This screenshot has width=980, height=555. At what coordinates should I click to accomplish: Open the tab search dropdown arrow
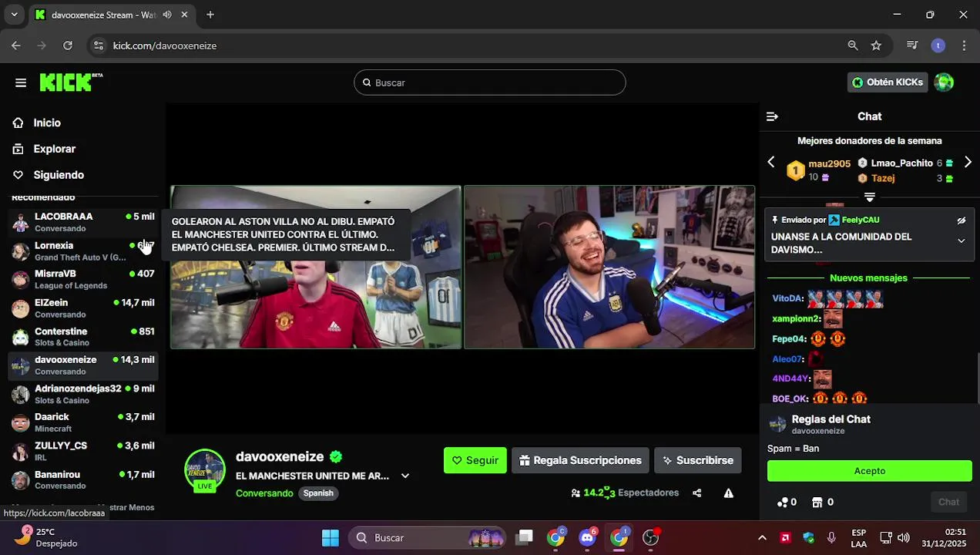click(14, 15)
